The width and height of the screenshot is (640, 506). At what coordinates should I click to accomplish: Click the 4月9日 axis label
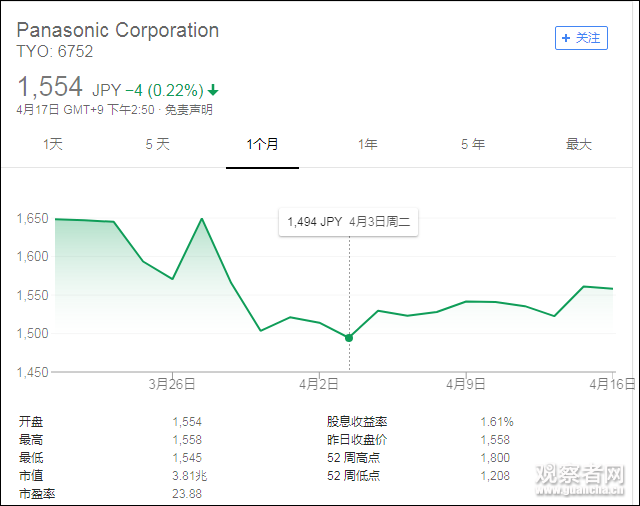click(x=466, y=384)
